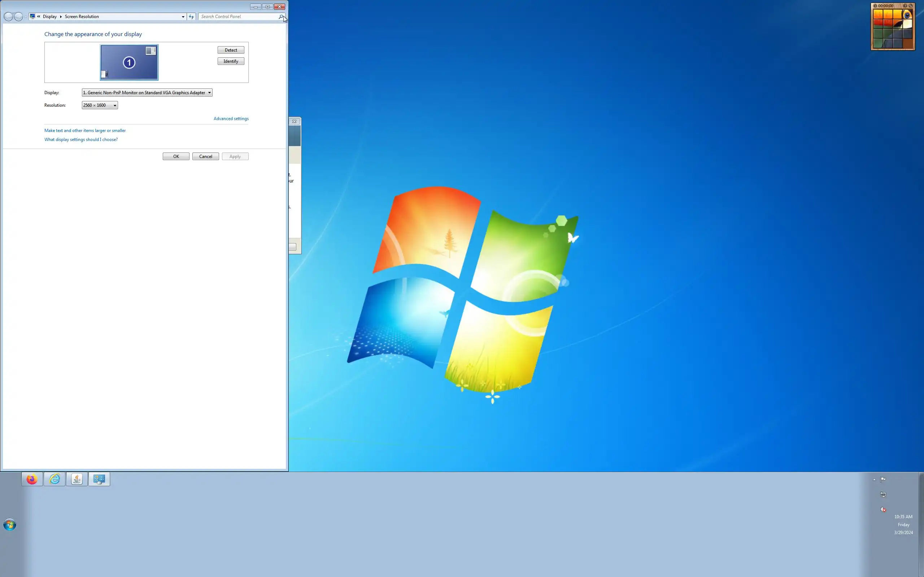Screen dimensions: 924x577
Task: Click the Control Panel taskbar icon
Action: 99,479
